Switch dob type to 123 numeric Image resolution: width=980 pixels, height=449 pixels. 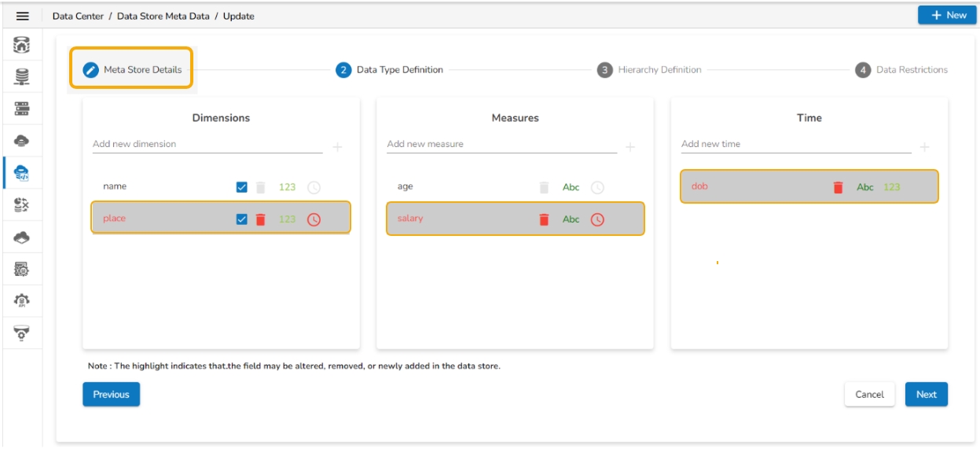coord(891,187)
